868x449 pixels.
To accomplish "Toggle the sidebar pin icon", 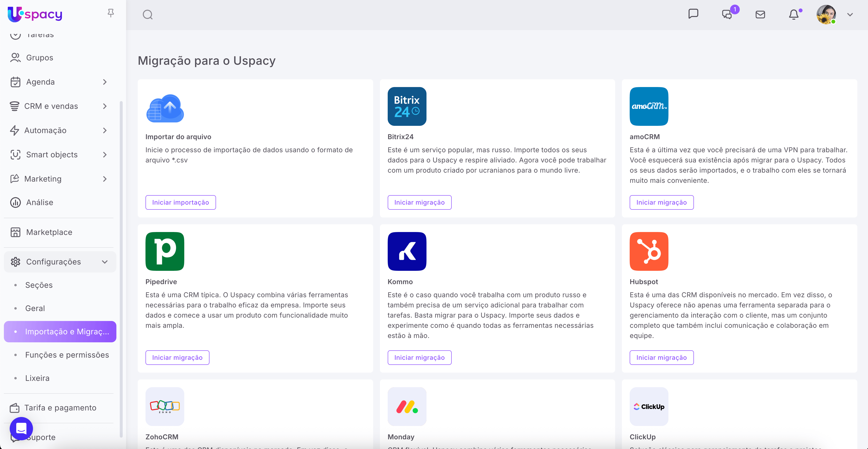I will pos(111,13).
